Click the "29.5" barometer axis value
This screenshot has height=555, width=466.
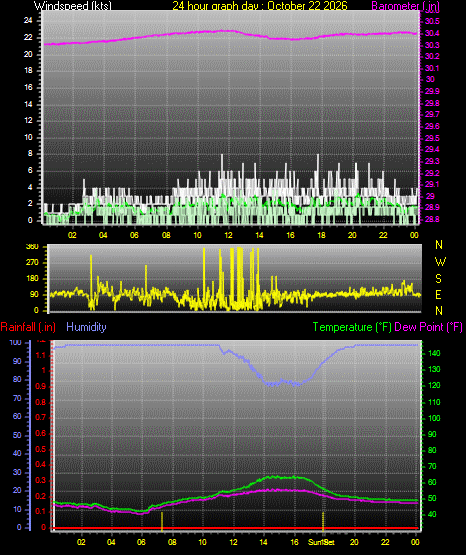coord(432,138)
